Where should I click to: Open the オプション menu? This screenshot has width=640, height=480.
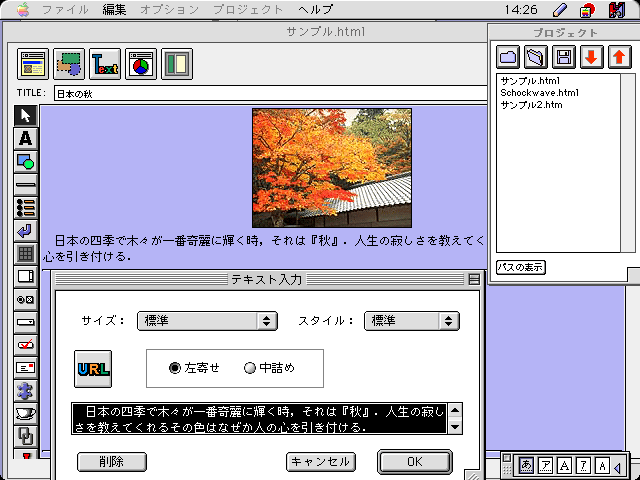[170, 9]
